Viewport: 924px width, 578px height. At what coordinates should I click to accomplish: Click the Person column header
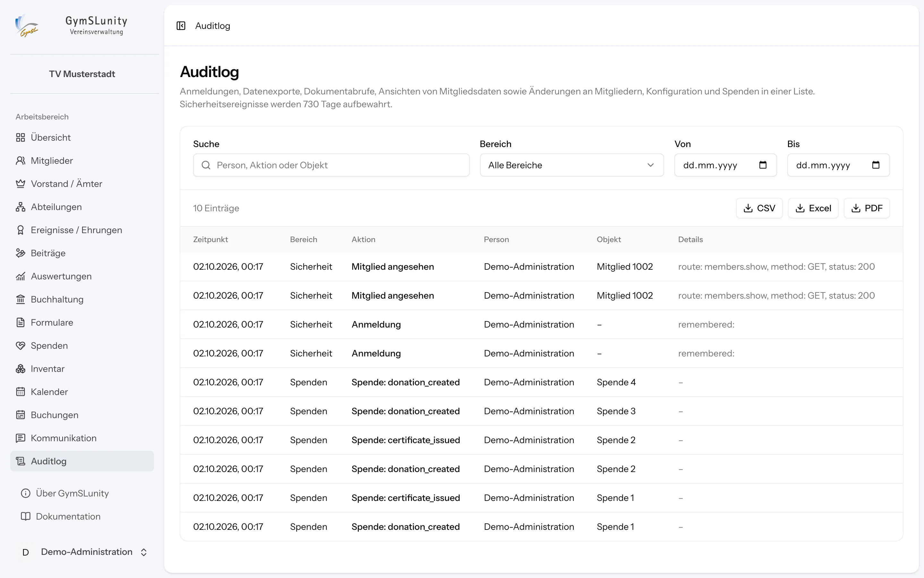(x=496, y=239)
